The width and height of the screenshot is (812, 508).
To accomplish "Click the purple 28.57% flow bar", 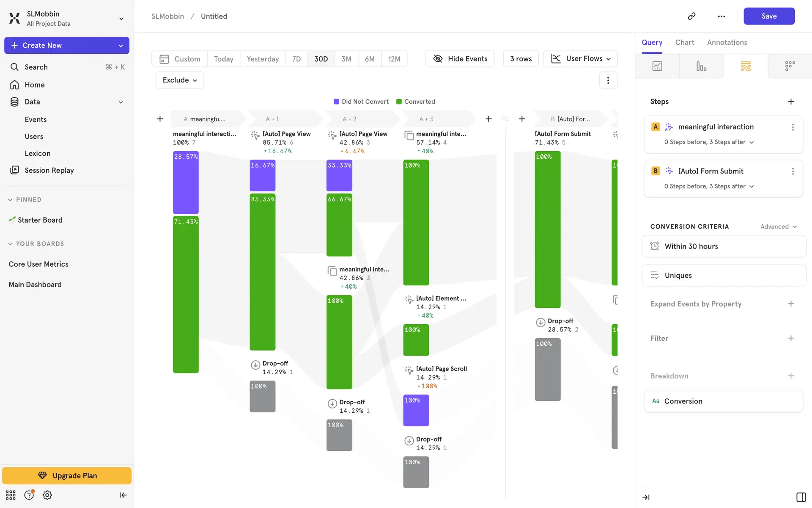I will 186,183.
